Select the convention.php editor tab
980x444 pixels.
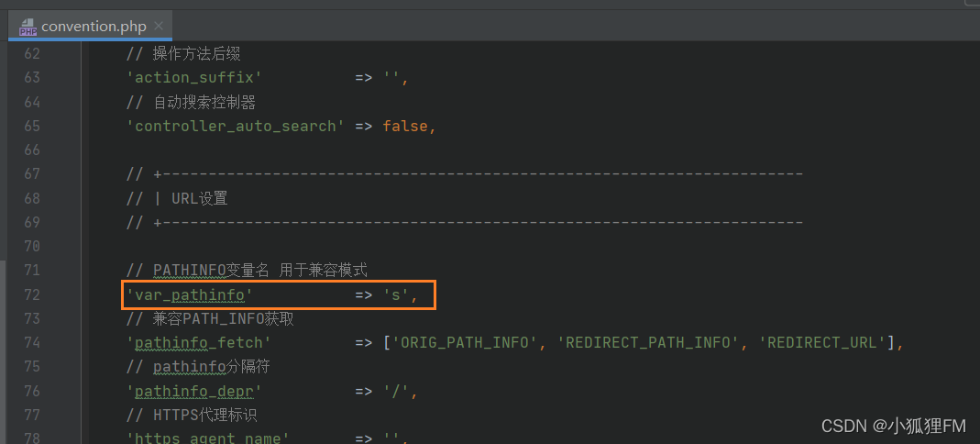click(x=90, y=27)
